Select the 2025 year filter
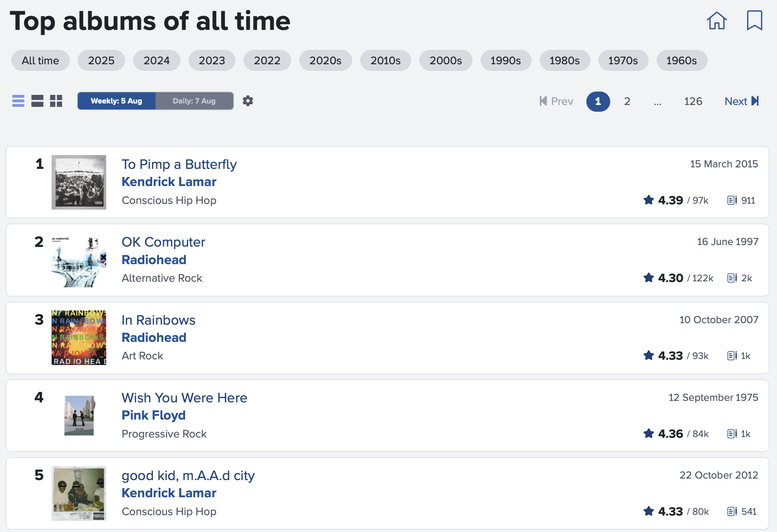777x532 pixels. (x=101, y=61)
